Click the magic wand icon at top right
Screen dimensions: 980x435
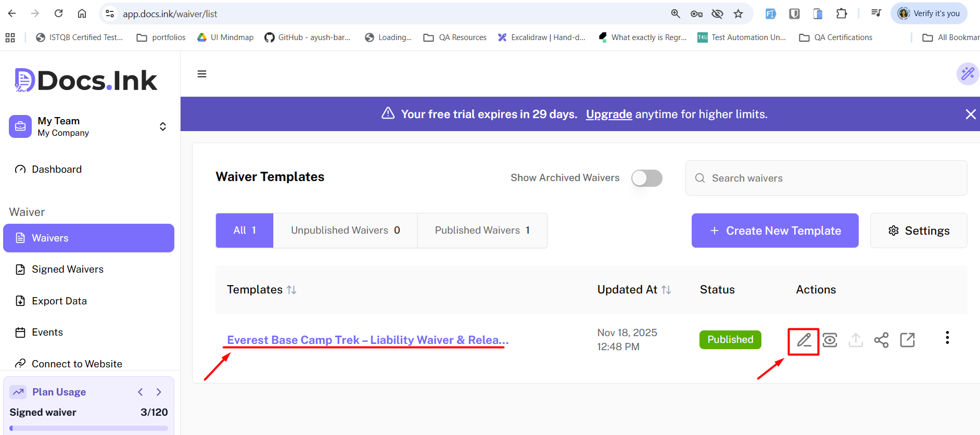[x=968, y=74]
